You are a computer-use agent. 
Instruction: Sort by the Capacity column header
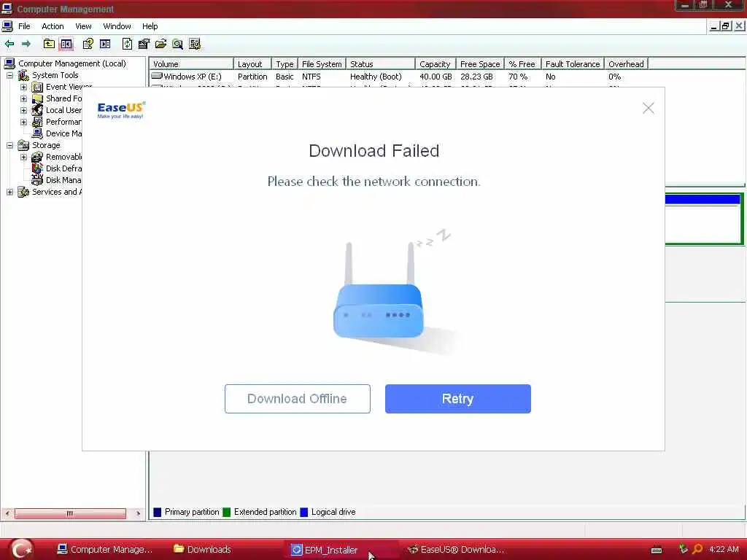(x=435, y=64)
